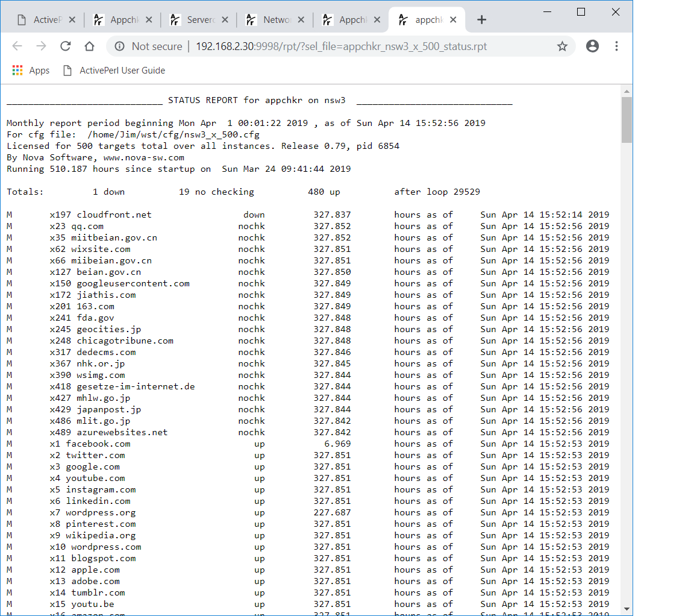Screen dimensions: 694x616
Task: Click the x62 wixsite.com entry
Action: (90, 250)
